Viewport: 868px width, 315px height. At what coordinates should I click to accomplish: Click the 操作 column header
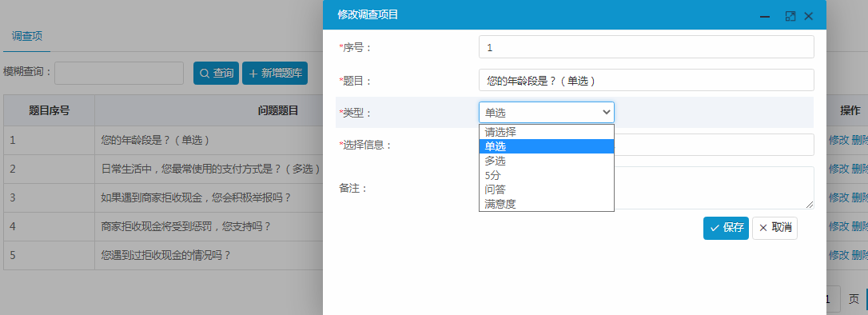pyautogui.click(x=850, y=110)
